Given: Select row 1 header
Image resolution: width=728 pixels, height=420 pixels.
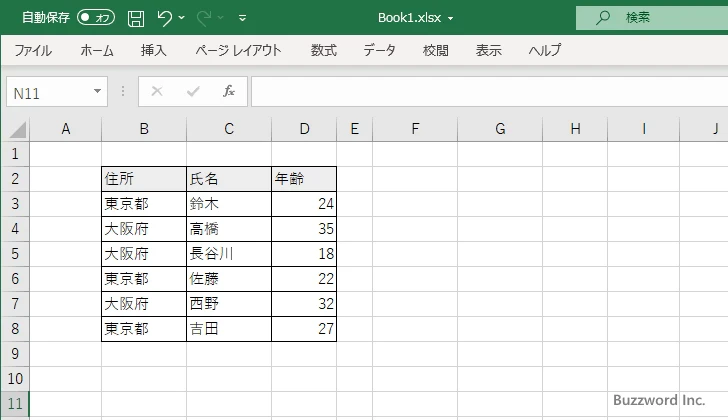Looking at the screenshot, I should coord(15,154).
